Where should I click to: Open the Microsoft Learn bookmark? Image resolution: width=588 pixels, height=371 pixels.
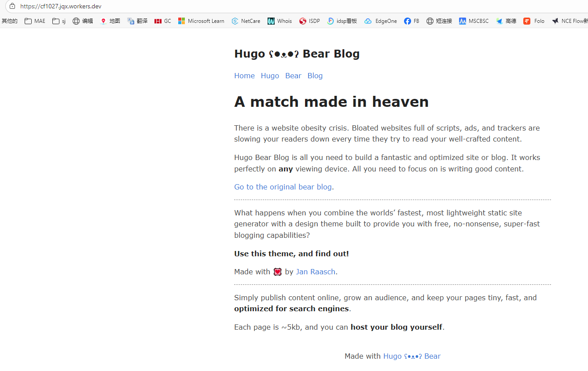click(201, 21)
